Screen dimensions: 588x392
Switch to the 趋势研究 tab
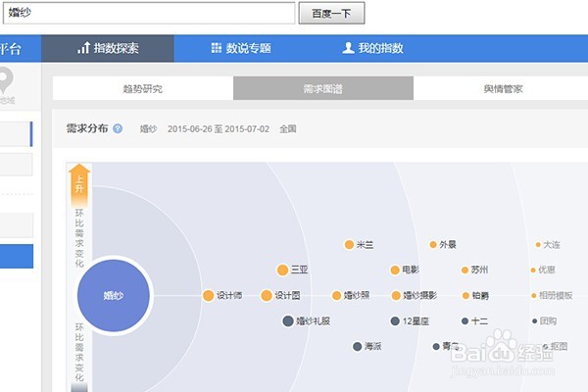tap(143, 88)
